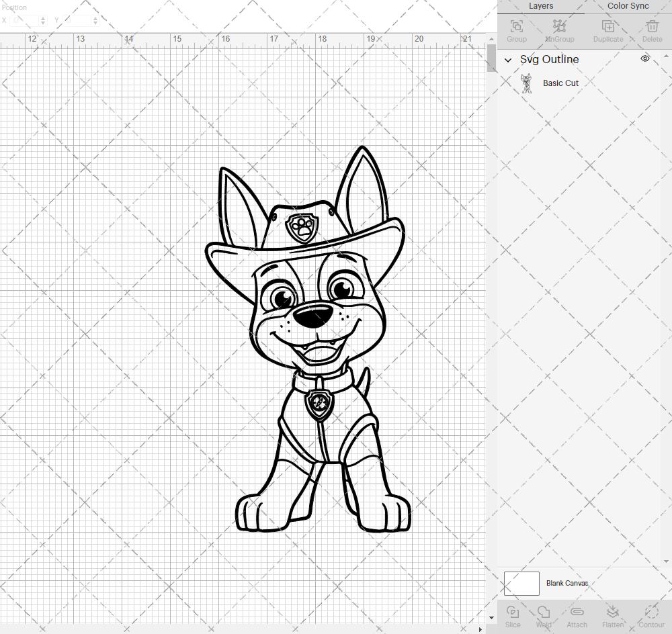
Task: Click the Flatten icon
Action: [613, 611]
